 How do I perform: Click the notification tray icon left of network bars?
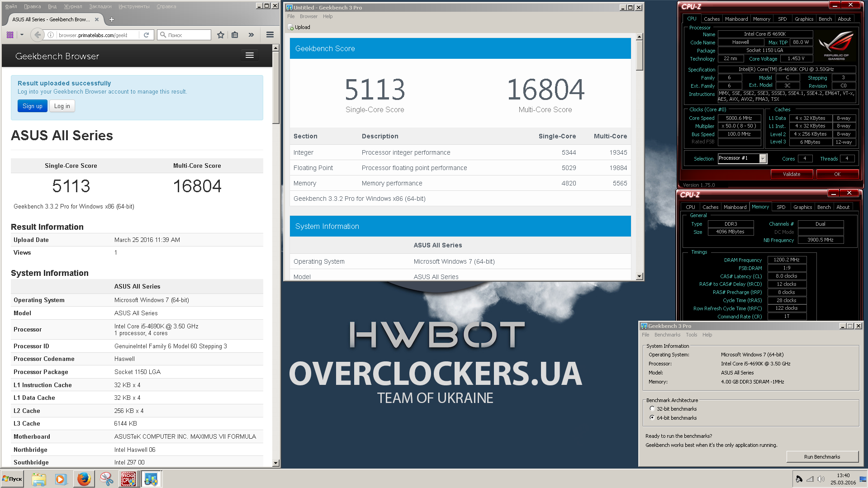[x=799, y=479]
